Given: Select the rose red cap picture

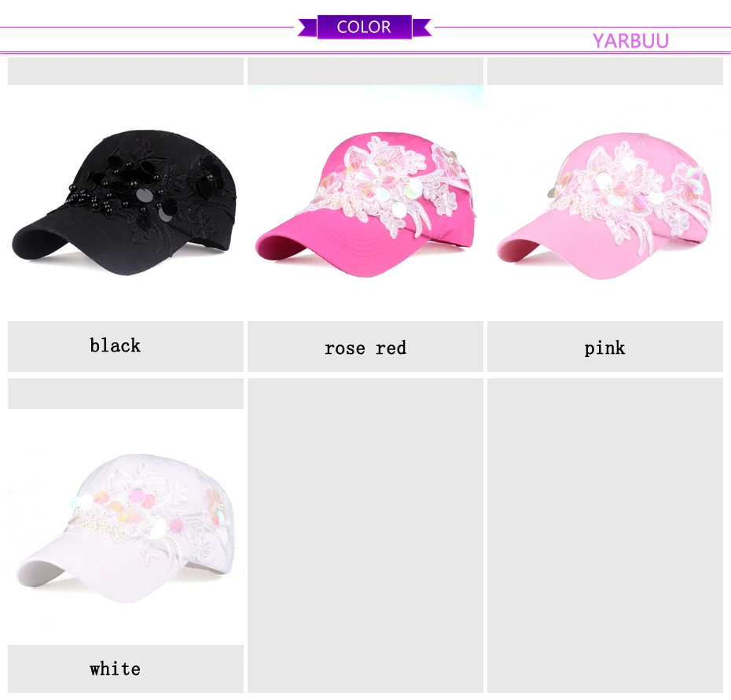Looking at the screenshot, I should (365, 204).
